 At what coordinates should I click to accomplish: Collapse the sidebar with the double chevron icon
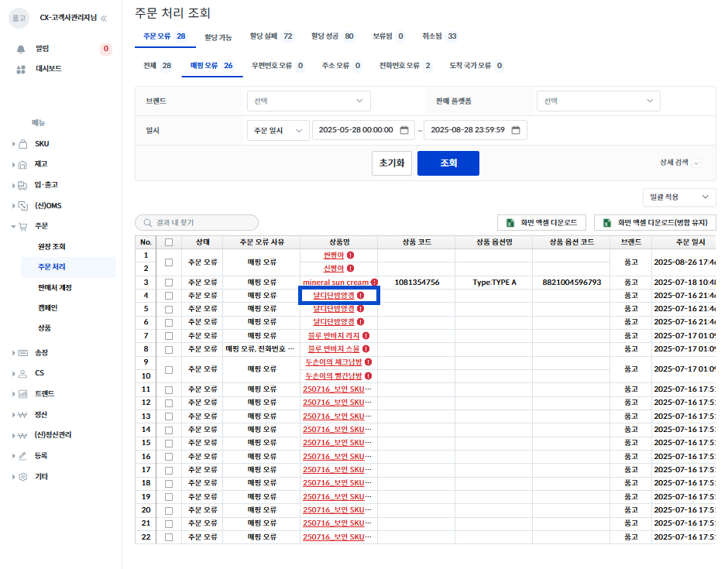click(x=105, y=18)
